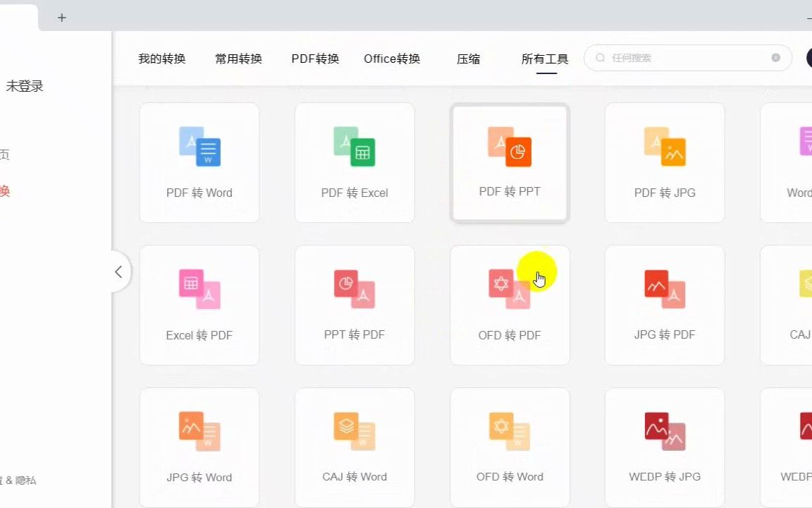This screenshot has width=812, height=508.
Task: Open the 常用转换 tab
Action: [238, 59]
